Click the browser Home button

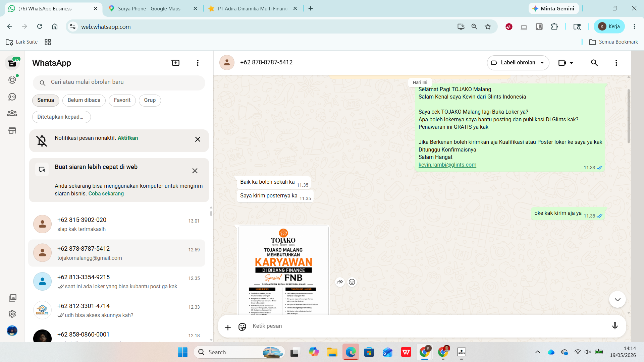[55, 26]
